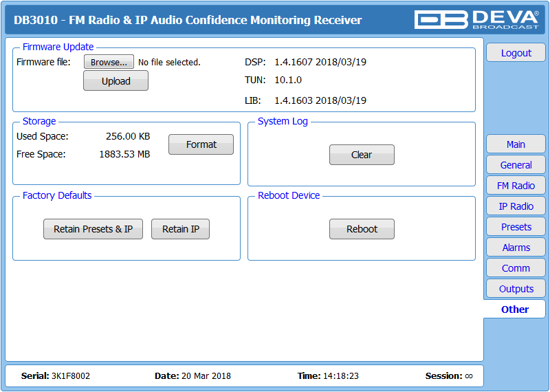
Task: Click the Factory Defaults section heading
Action: (x=57, y=195)
